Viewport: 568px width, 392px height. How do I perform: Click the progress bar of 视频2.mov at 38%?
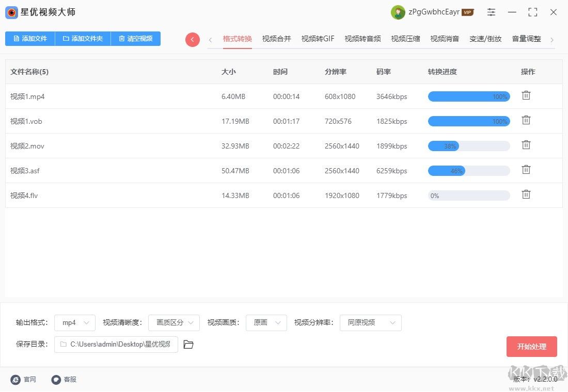coord(468,146)
